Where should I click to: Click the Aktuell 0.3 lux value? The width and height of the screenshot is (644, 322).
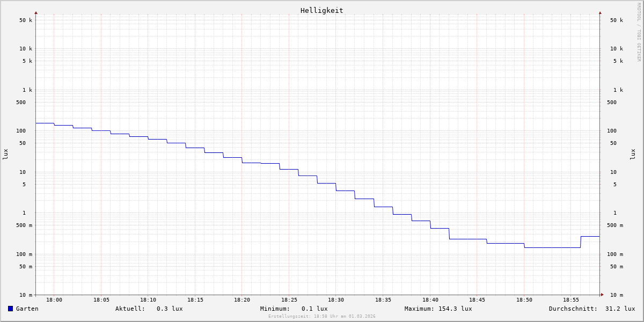point(170,309)
